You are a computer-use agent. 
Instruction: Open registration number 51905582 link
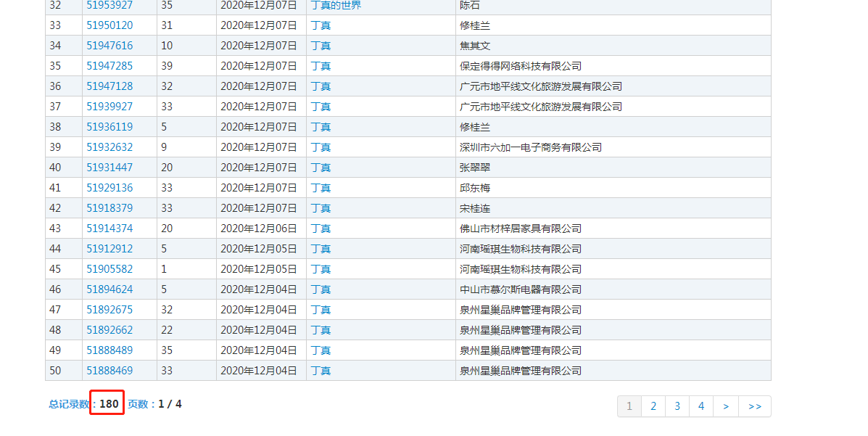[x=109, y=269]
